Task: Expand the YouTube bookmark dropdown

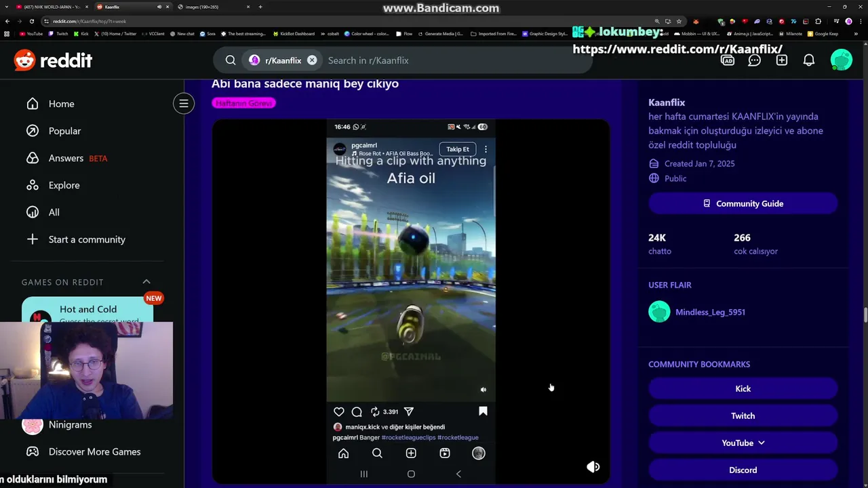Action: (743, 443)
